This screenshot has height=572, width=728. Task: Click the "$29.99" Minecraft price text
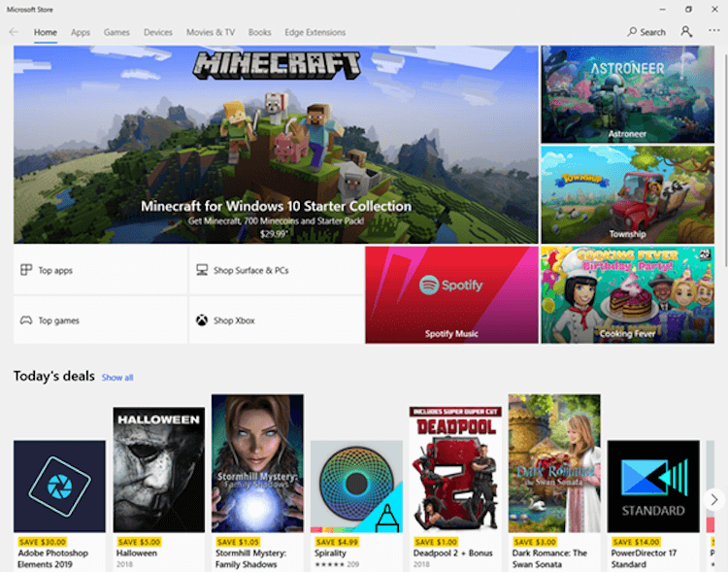274,234
